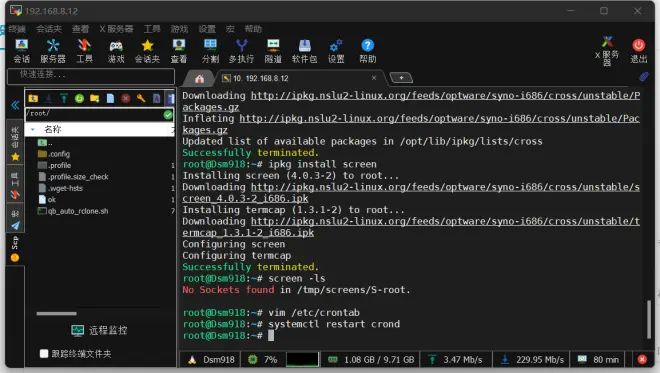Open the sidebar paper-plane macros tab
The width and height of the screenshot is (660, 373).
coord(15,219)
